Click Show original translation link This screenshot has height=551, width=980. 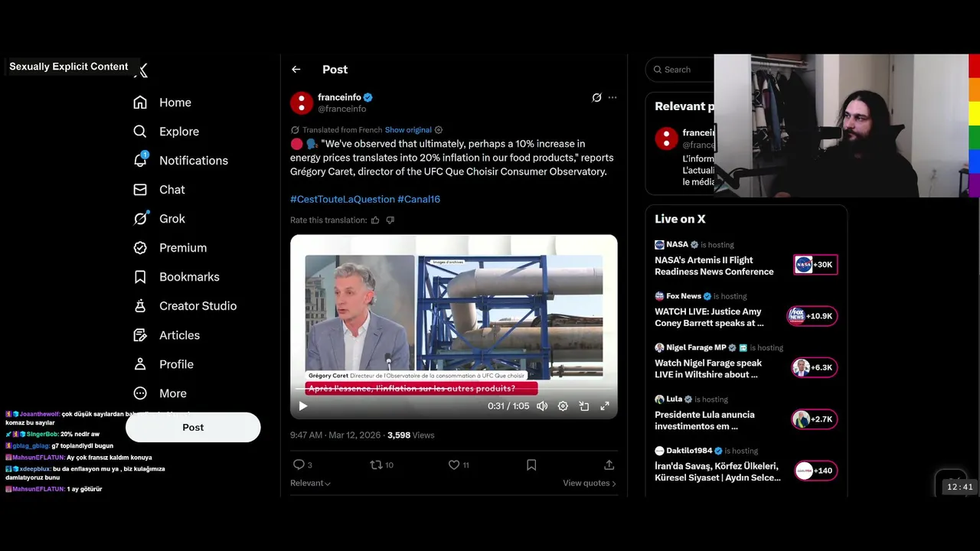(408, 130)
